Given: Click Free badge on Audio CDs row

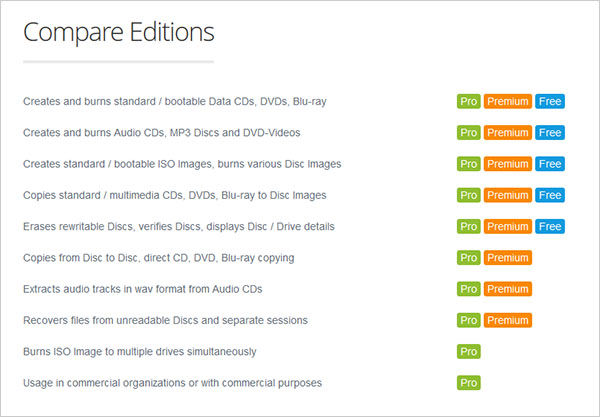Looking at the screenshot, I should pyautogui.click(x=550, y=133).
